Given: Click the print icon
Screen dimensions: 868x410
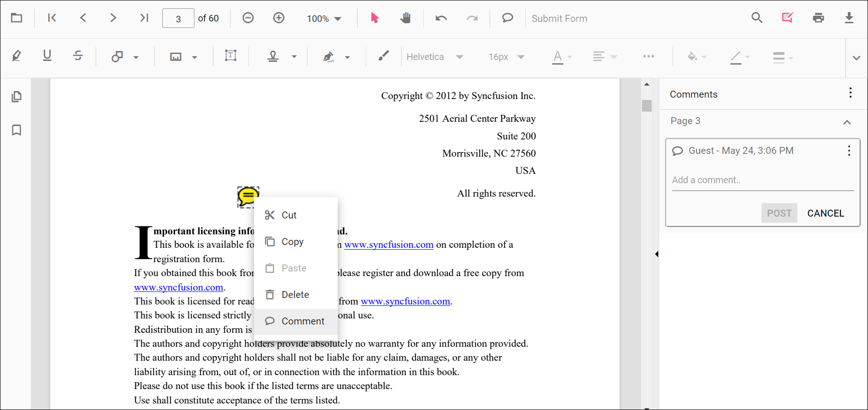Looking at the screenshot, I should point(818,18).
